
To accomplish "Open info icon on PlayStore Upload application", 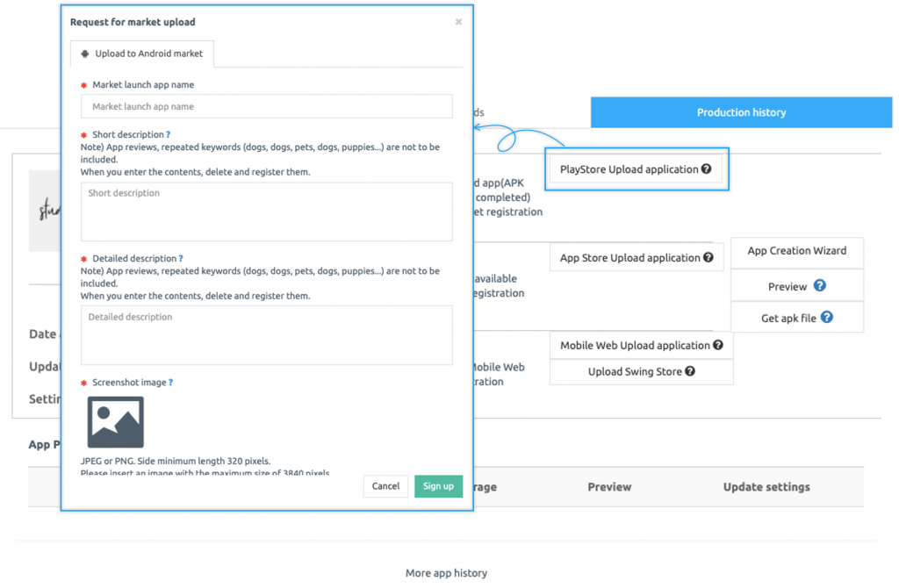I will [708, 169].
